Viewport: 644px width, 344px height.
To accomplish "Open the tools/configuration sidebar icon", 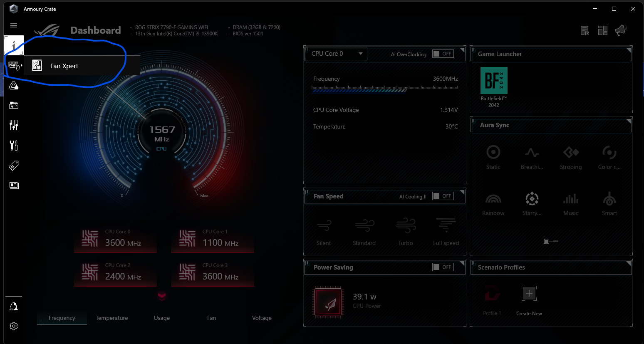I will coord(14,146).
